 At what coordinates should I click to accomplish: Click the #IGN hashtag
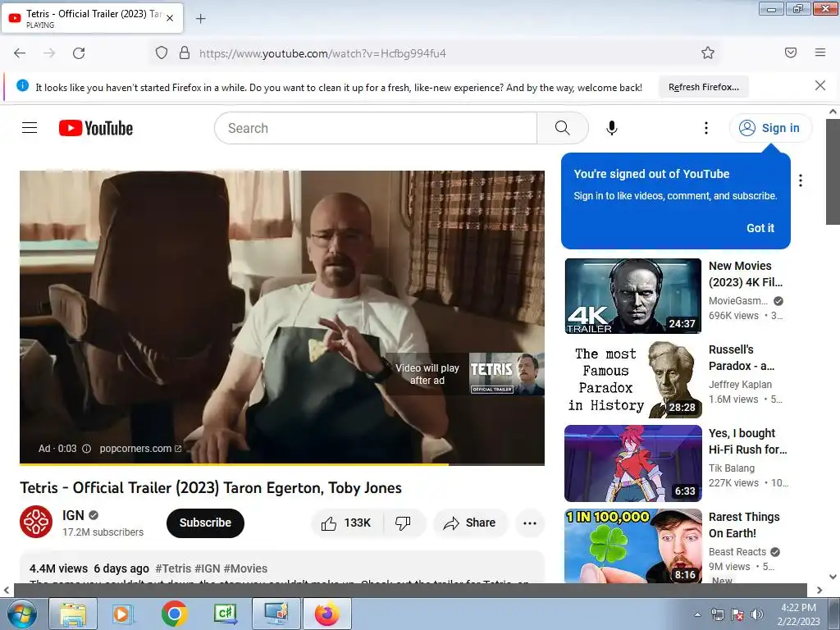coord(208,568)
